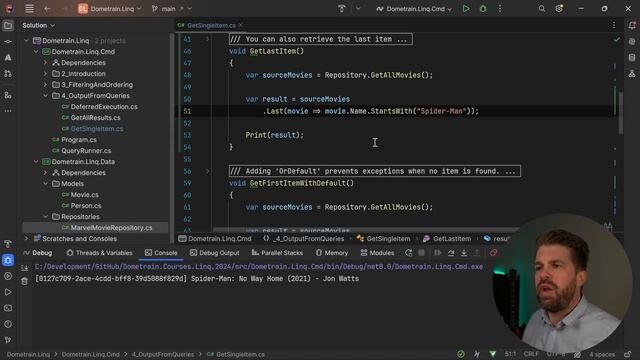Select _4_OutputFromQueries in editor breadcrumb

tap(304, 238)
